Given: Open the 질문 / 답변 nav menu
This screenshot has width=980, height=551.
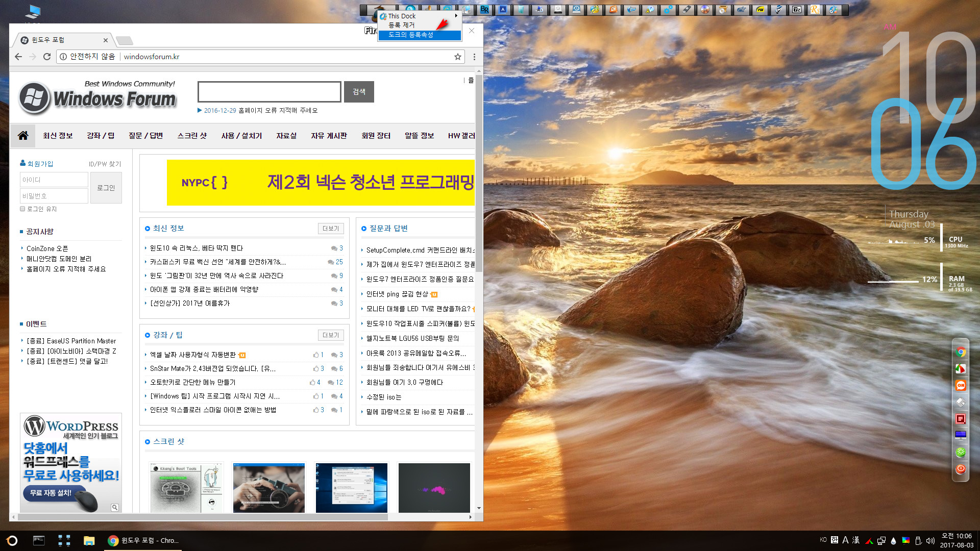Looking at the screenshot, I should 145,135.
